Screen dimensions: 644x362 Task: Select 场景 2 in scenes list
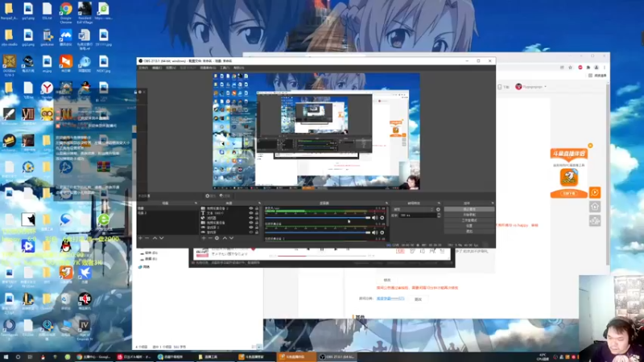(167, 213)
